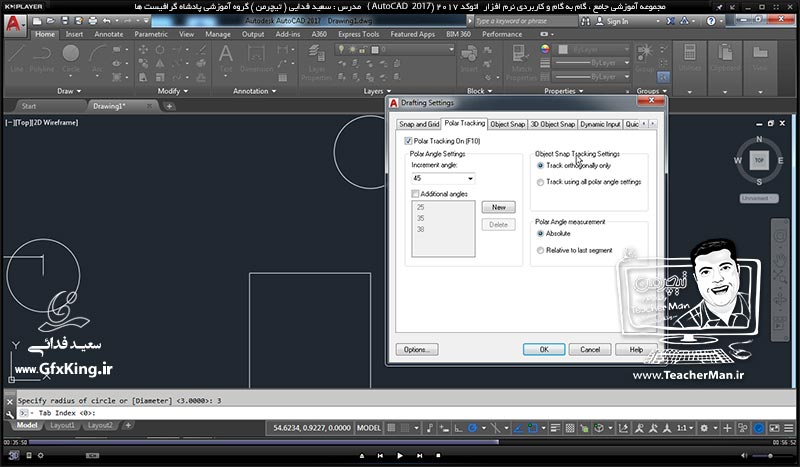The image size is (800, 467).
Task: Toggle ortho mode in status bar
Action: pos(458,428)
